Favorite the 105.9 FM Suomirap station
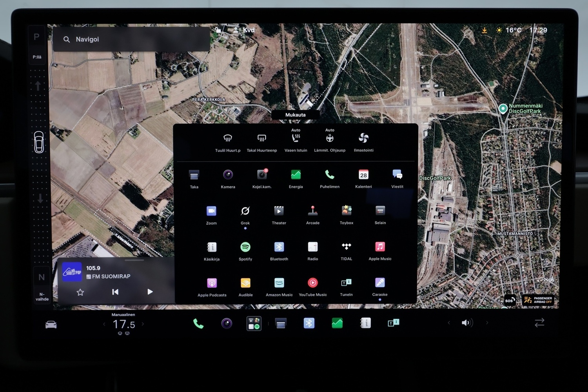588x392 pixels. (80, 292)
